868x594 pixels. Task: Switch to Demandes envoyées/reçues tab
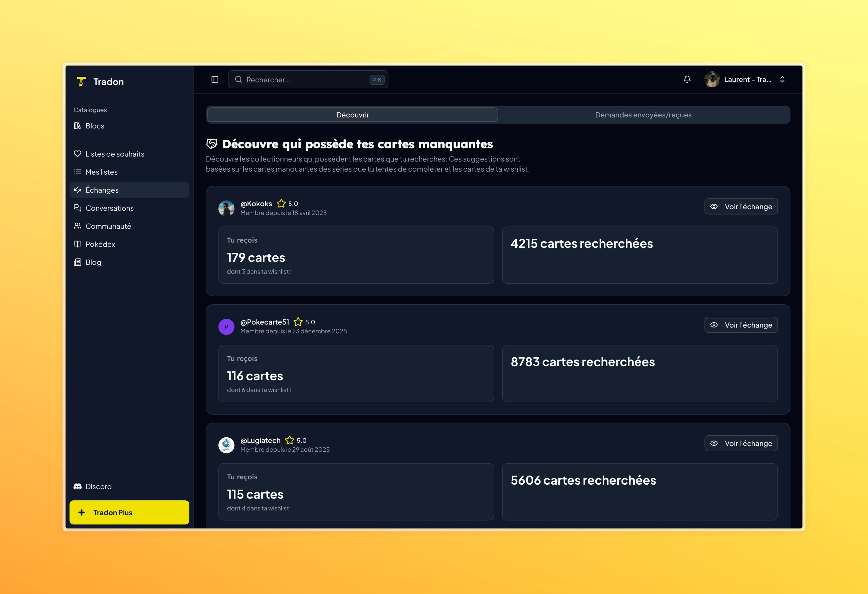tap(643, 115)
